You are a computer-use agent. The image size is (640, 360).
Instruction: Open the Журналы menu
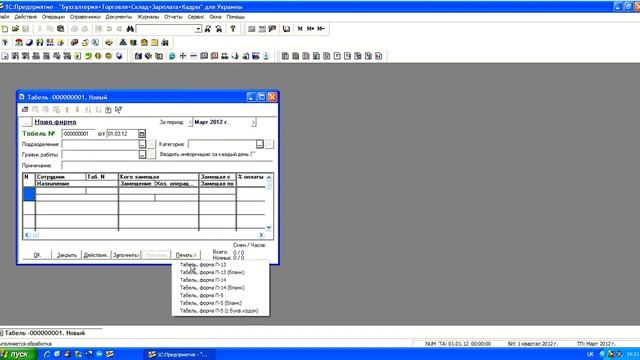[x=148, y=17]
